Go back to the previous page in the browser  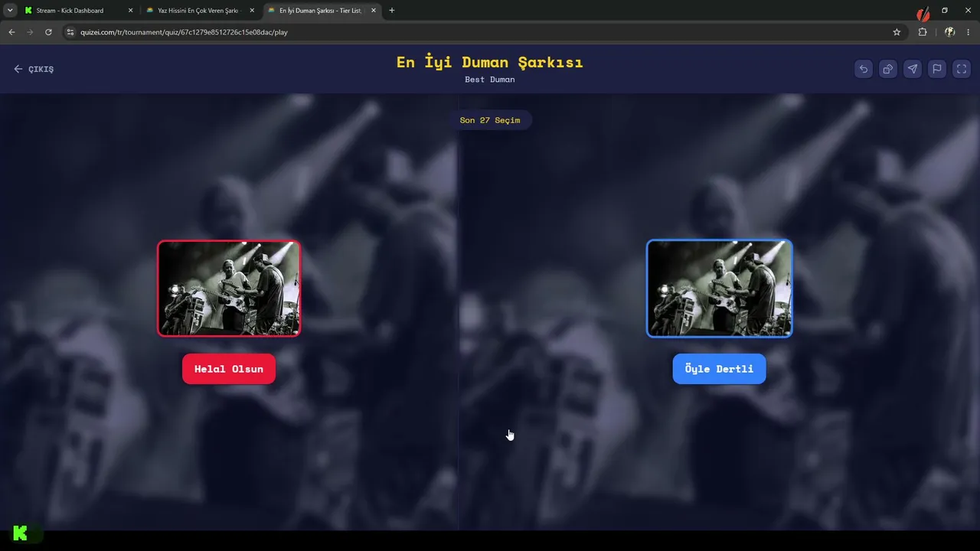click(11, 32)
